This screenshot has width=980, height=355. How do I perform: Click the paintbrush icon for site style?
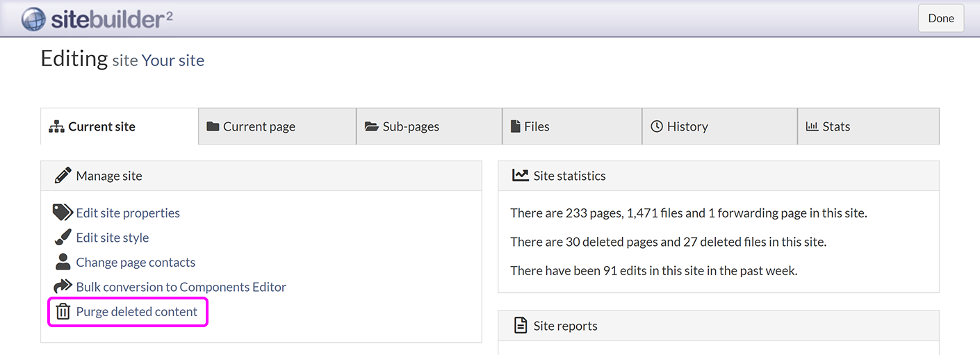pyautogui.click(x=63, y=238)
